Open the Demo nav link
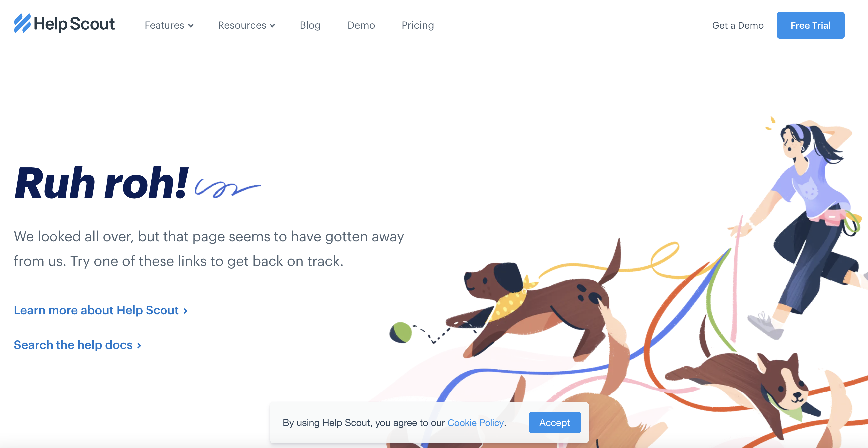This screenshot has height=448, width=868. point(361,25)
